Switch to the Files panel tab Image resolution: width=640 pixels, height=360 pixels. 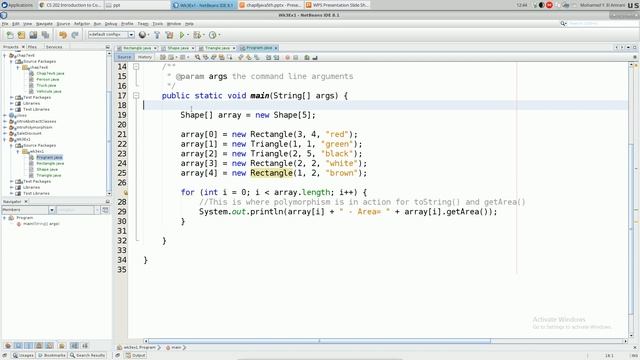[x=32, y=47]
